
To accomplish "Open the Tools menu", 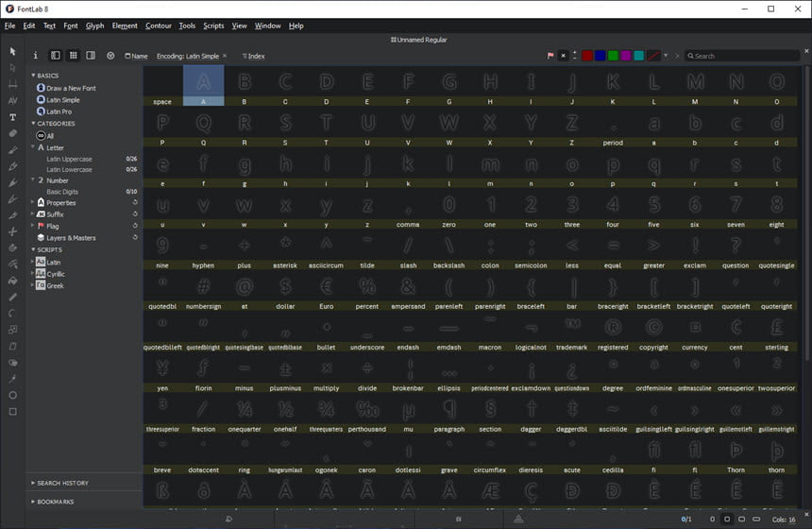I will tap(187, 26).
